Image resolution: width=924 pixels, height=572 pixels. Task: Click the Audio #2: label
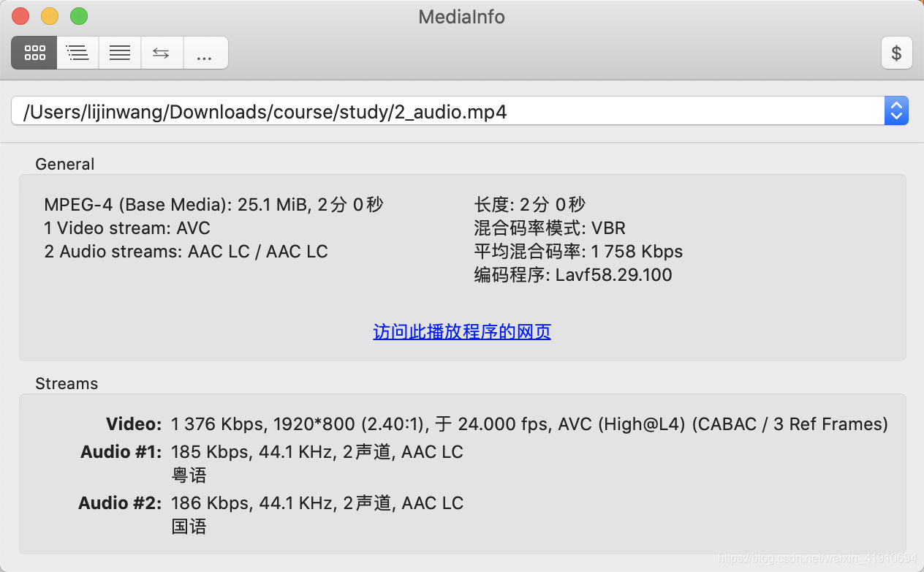tap(121, 503)
